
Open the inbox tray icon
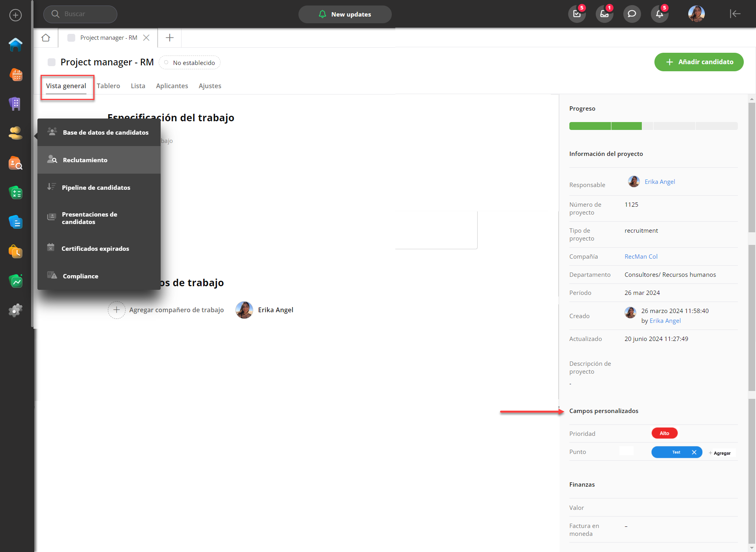[604, 14]
